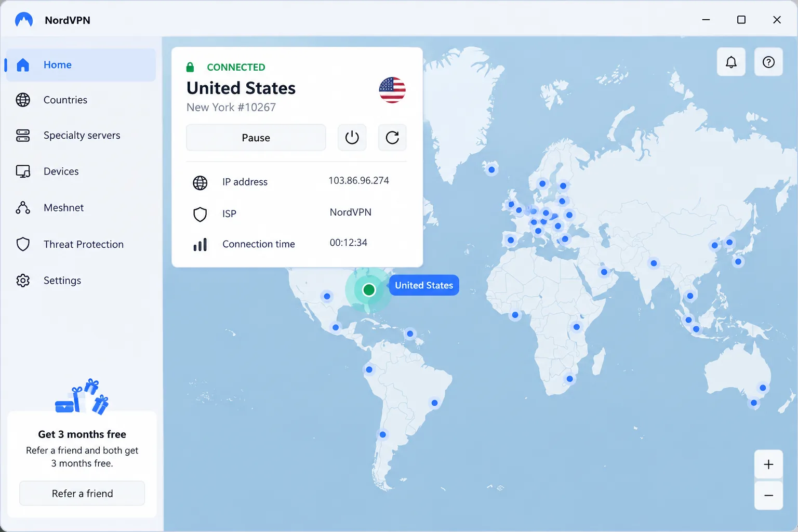Click the United States map label
The width and height of the screenshot is (798, 532).
(424, 285)
